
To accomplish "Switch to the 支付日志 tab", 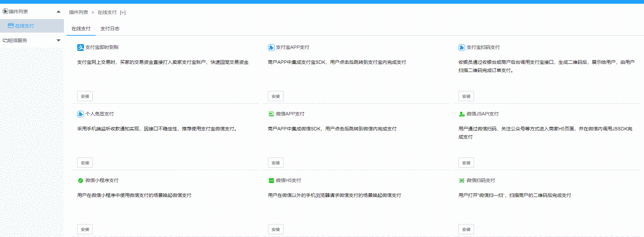I will 110,29.
